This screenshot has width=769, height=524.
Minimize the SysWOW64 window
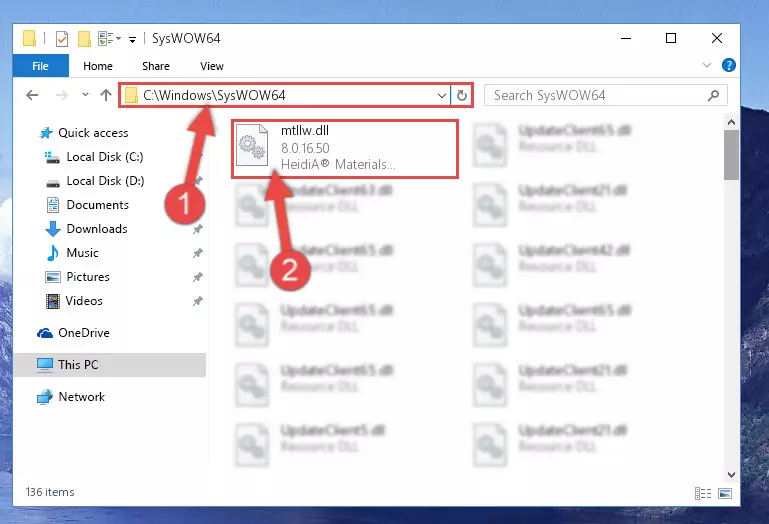[x=626, y=38]
